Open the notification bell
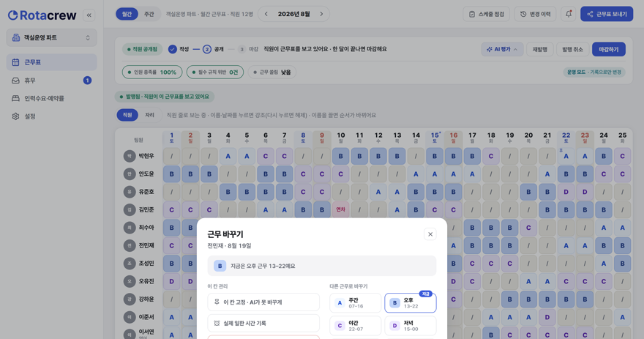 569,14
